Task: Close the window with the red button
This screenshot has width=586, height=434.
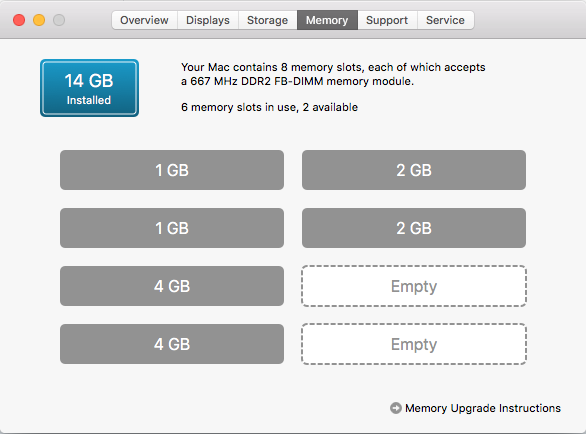Action: click(x=19, y=20)
